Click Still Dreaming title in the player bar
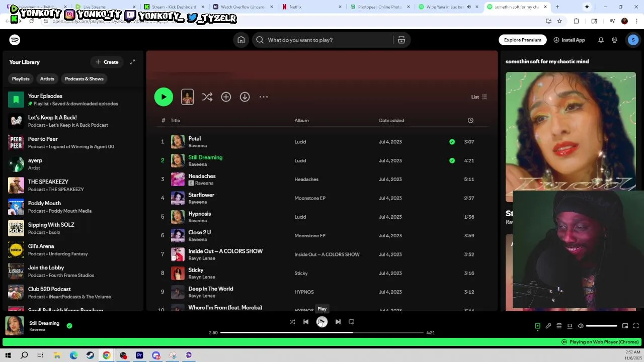This screenshot has height=362, width=644. (x=44, y=323)
